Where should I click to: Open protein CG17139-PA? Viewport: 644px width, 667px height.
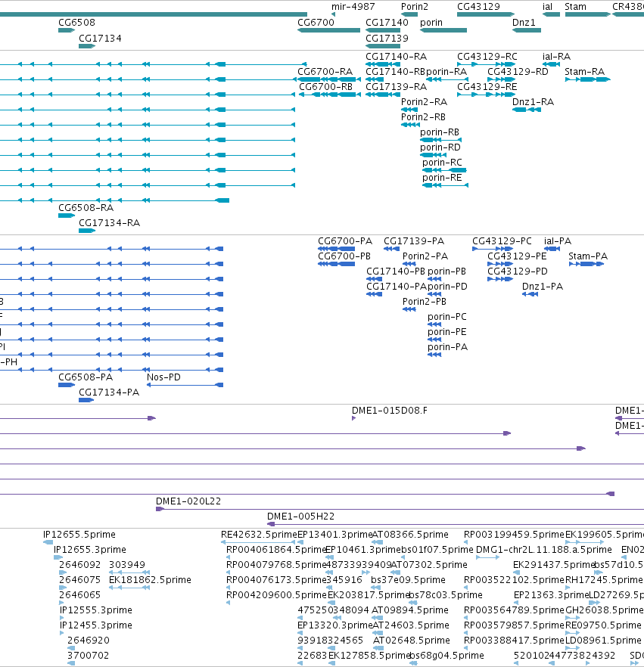point(391,249)
